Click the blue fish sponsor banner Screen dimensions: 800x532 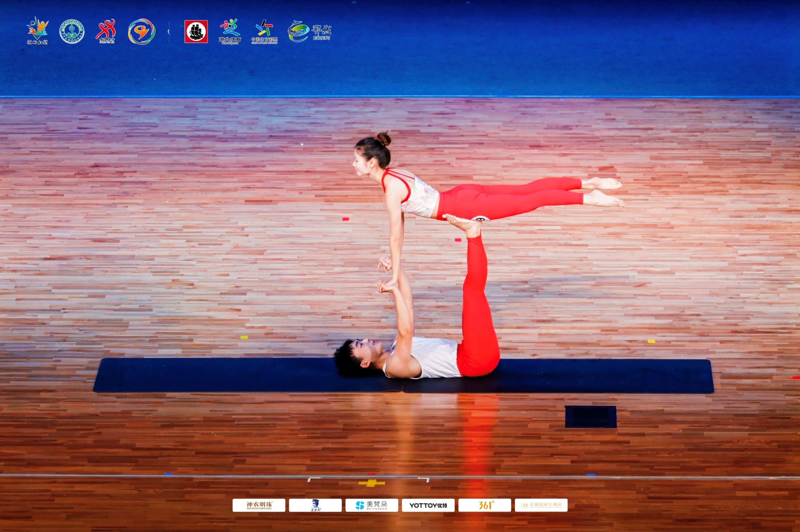315,505
